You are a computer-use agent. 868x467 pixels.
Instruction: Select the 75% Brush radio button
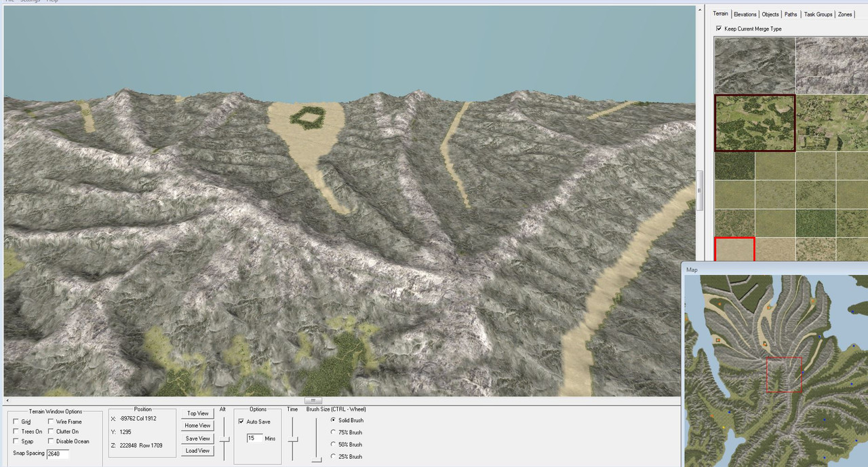click(x=333, y=432)
